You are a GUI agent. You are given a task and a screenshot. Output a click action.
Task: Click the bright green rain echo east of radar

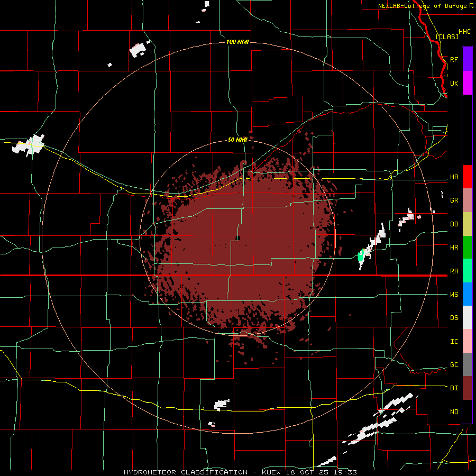point(361,255)
